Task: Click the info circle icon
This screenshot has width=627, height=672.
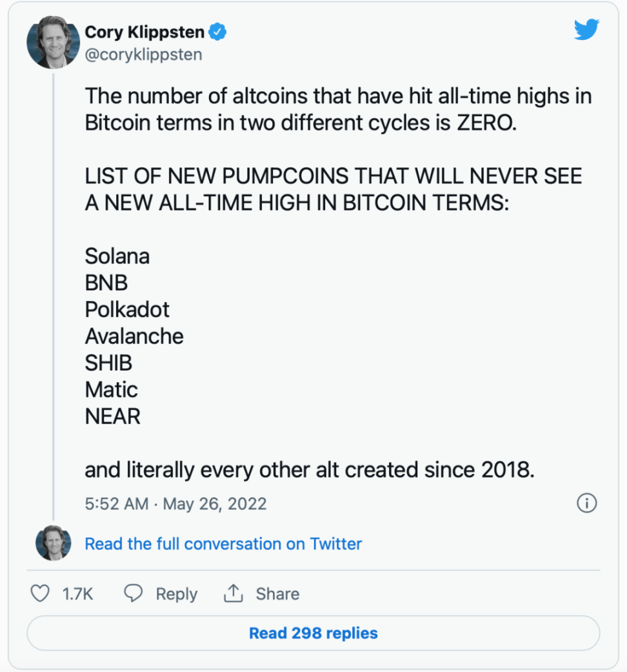Action: [586, 504]
